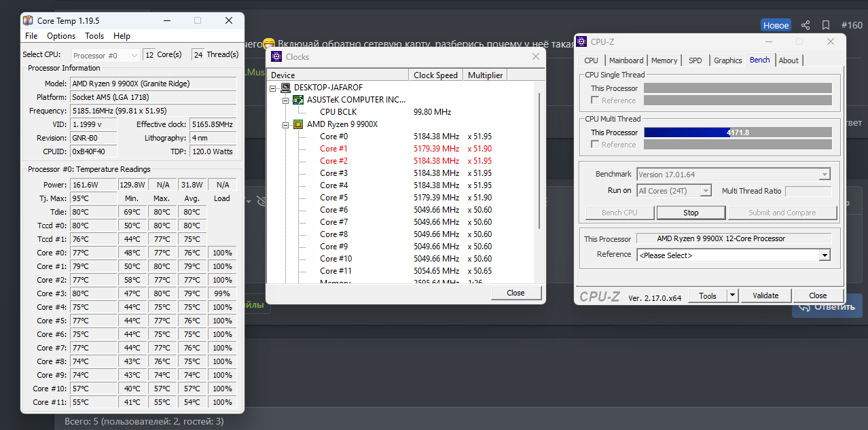Click the Validate button in CPU-Z
The image size is (868, 430).
(x=765, y=295)
